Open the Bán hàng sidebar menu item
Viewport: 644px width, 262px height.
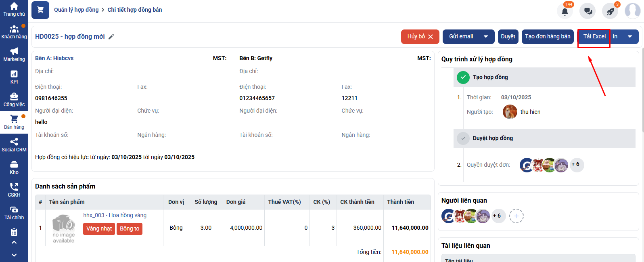(x=14, y=123)
